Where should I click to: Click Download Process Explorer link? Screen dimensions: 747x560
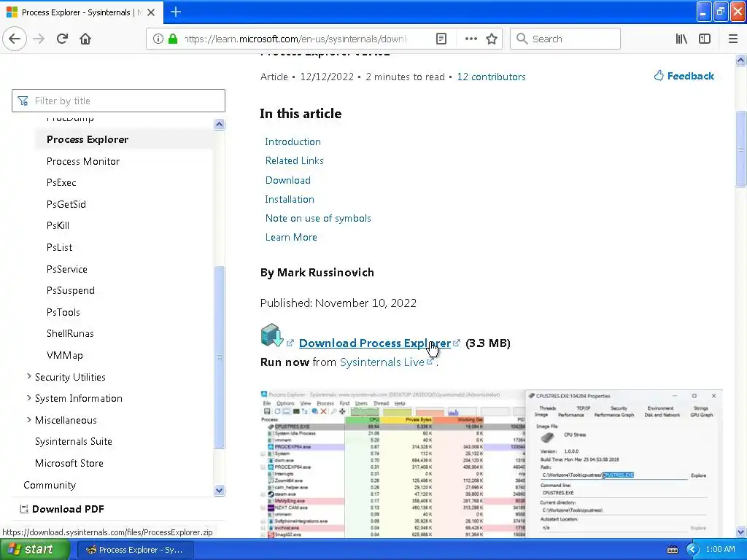pos(374,343)
